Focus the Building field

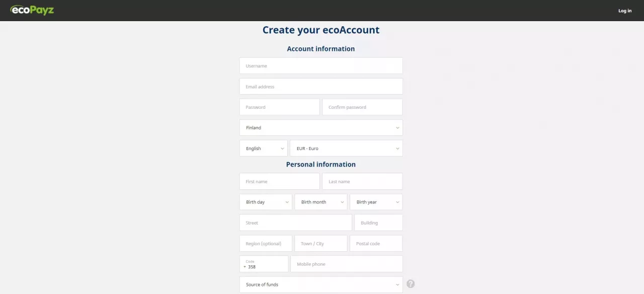pyautogui.click(x=378, y=223)
